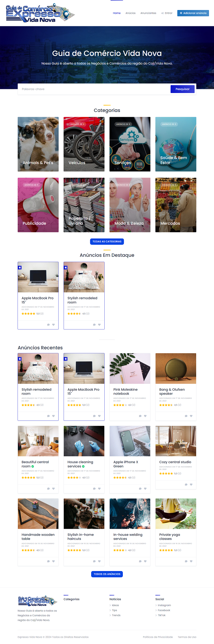The height and width of the screenshot is (644, 214).
Task: Click heart icon on Pink Moleskine notebook card
Action: [x=145, y=416]
